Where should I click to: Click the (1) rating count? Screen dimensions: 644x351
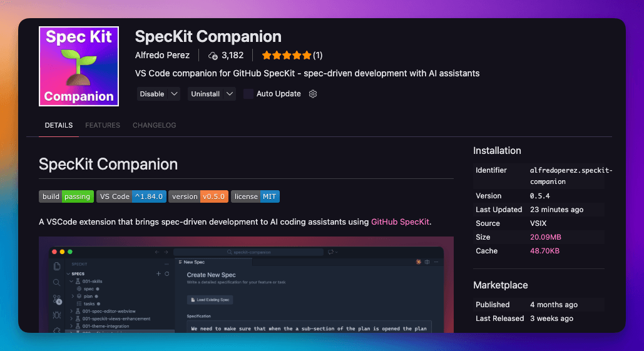click(x=318, y=56)
